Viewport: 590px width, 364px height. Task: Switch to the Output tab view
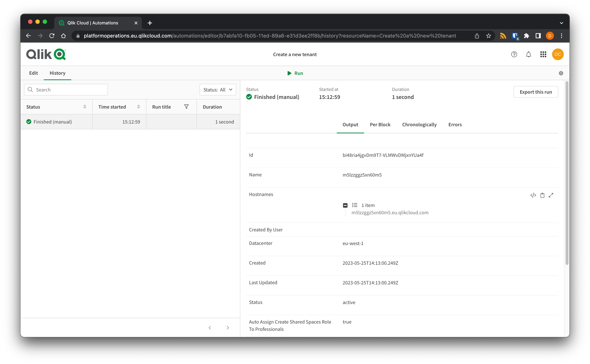[351, 124]
